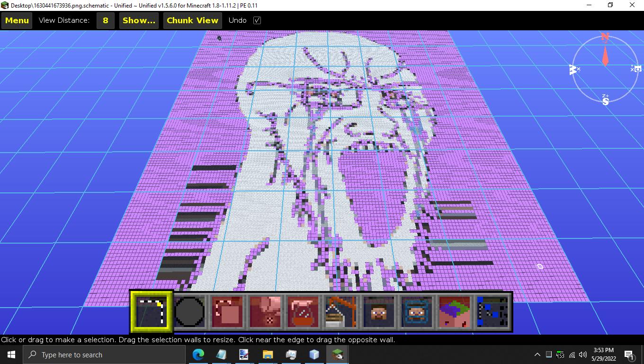644x364 pixels.
Task: Choose the round Brush tool
Action: coord(189,311)
